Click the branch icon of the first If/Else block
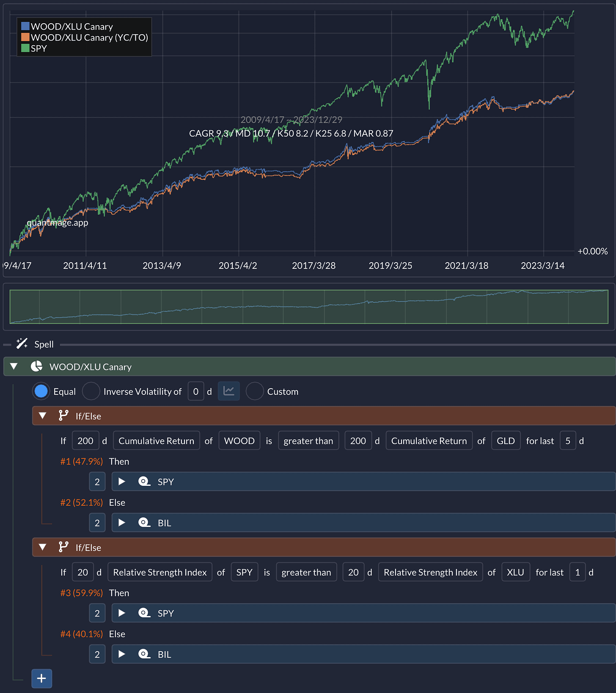Image resolution: width=616 pixels, height=693 pixels. click(63, 416)
